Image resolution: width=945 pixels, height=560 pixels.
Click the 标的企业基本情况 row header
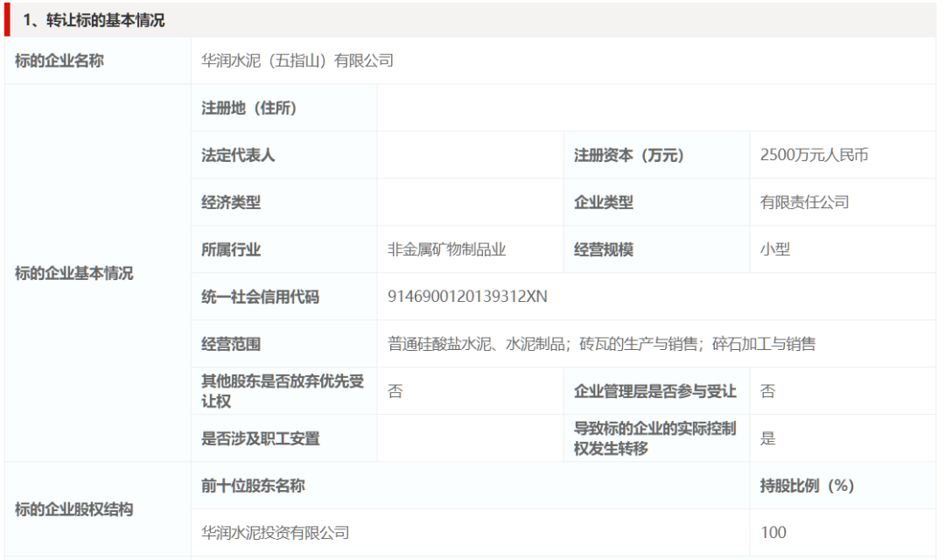(74, 273)
